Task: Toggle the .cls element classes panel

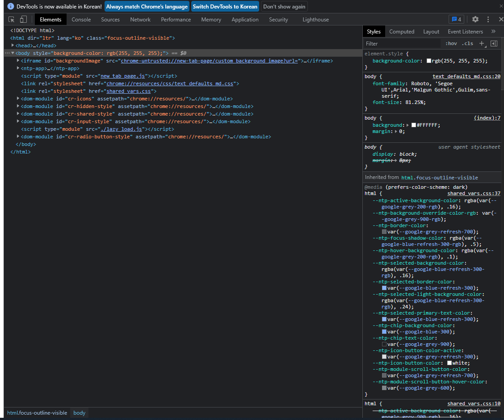Action: [467, 44]
